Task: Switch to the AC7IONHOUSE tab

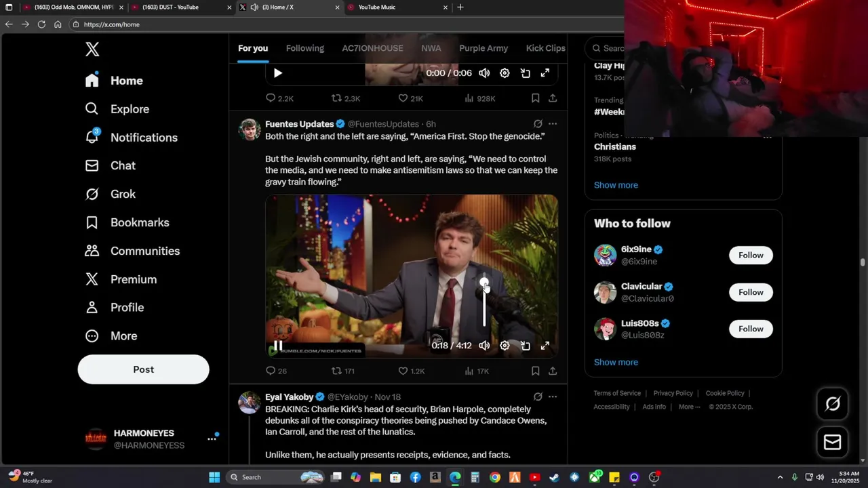Action: coord(372,48)
